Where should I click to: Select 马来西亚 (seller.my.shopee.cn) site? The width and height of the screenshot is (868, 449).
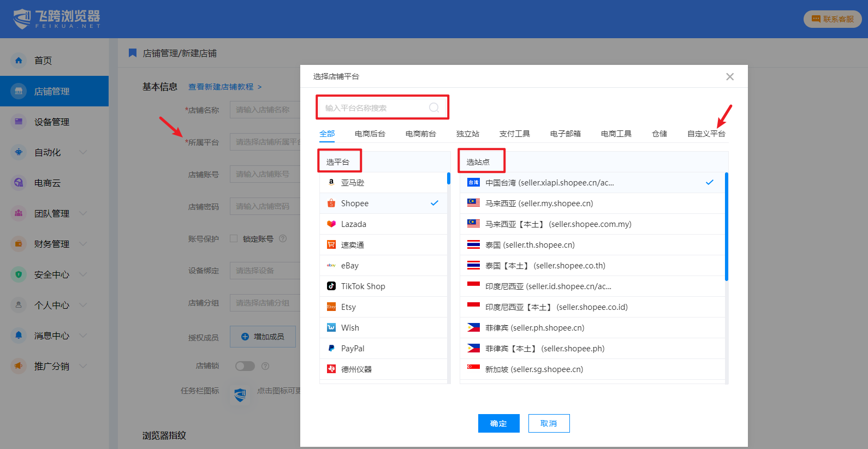tap(592, 203)
